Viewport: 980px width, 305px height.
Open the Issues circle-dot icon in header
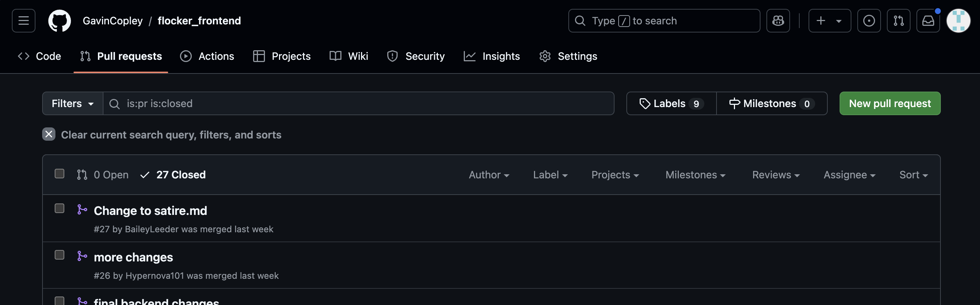click(869, 21)
